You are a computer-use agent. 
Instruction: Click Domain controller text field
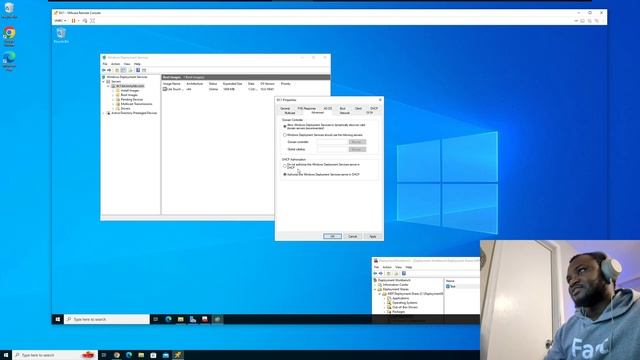point(332,142)
